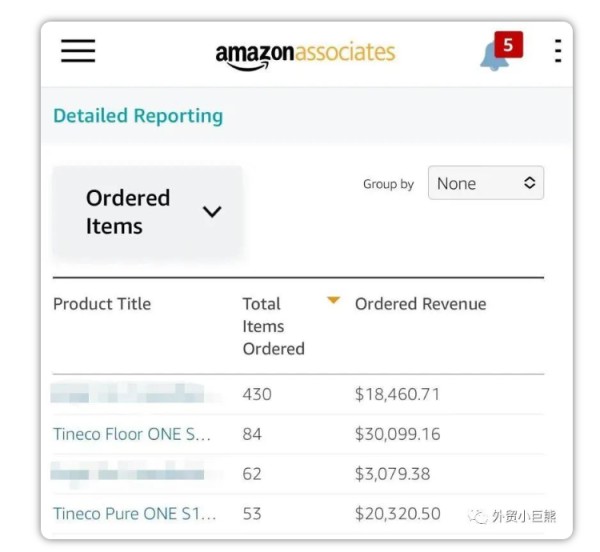The image size is (600, 552).
Task: Click the Group by up-down arrows
Action: coord(530,183)
